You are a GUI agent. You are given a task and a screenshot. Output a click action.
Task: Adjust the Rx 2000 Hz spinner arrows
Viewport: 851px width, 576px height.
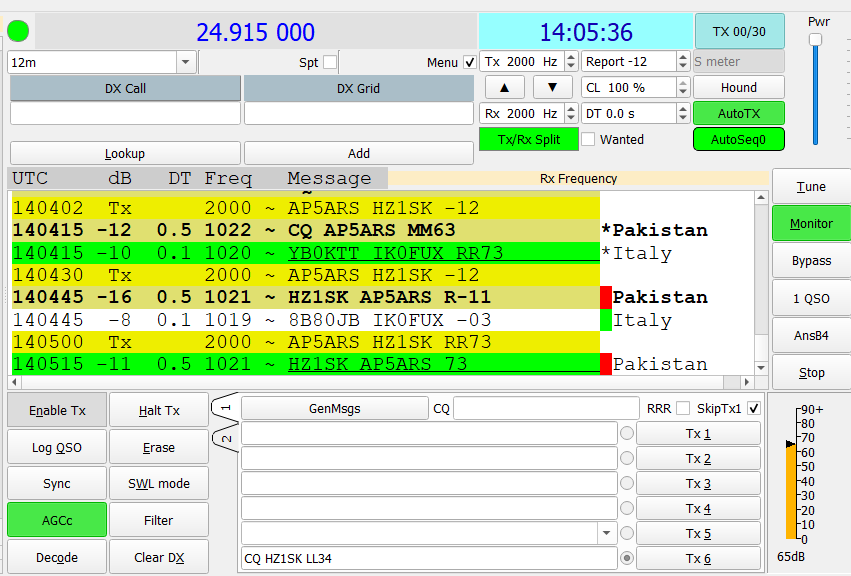(x=570, y=113)
